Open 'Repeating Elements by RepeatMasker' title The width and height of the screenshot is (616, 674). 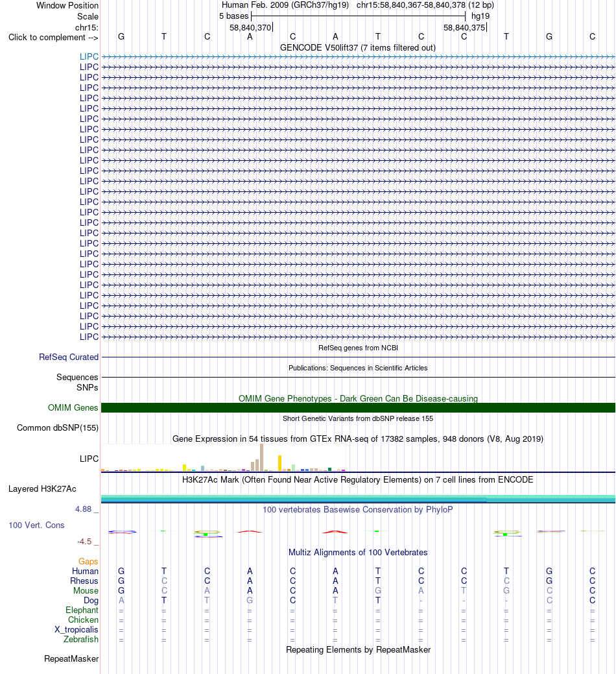(358, 649)
